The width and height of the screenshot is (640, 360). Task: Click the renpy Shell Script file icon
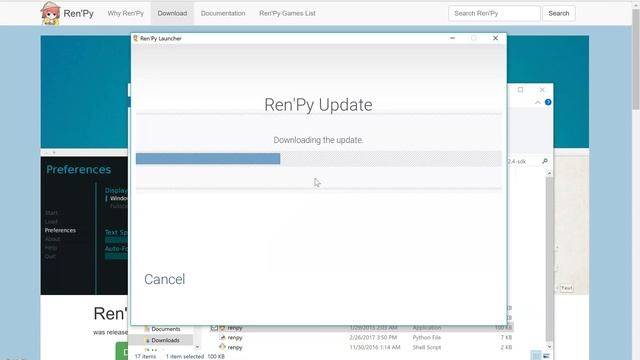[x=222, y=347]
